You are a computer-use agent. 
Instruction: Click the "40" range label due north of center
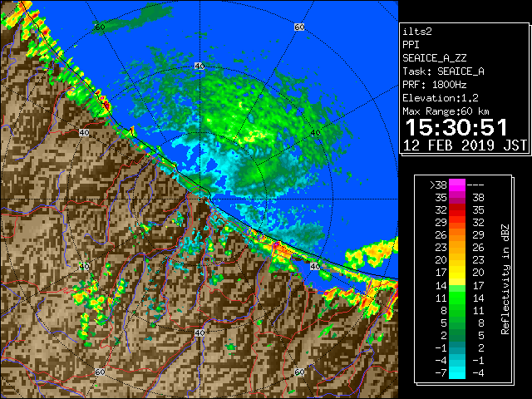pyautogui.click(x=199, y=66)
